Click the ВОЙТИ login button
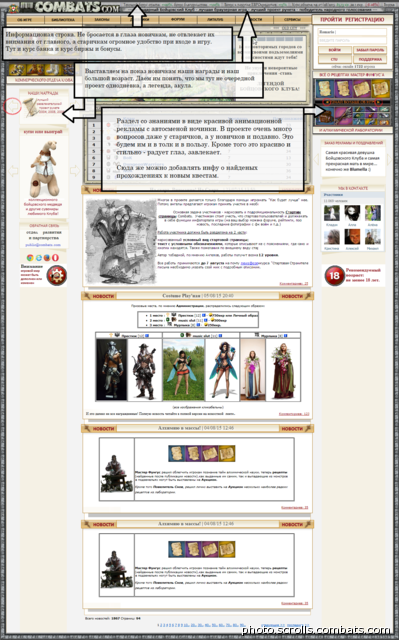Viewport: 399px width, 640px height. tap(335, 50)
